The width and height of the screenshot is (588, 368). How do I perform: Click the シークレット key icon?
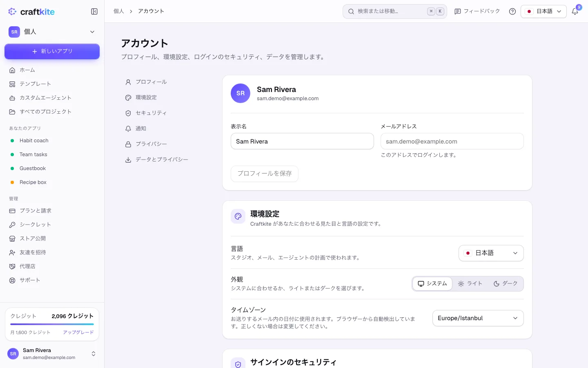(x=12, y=224)
